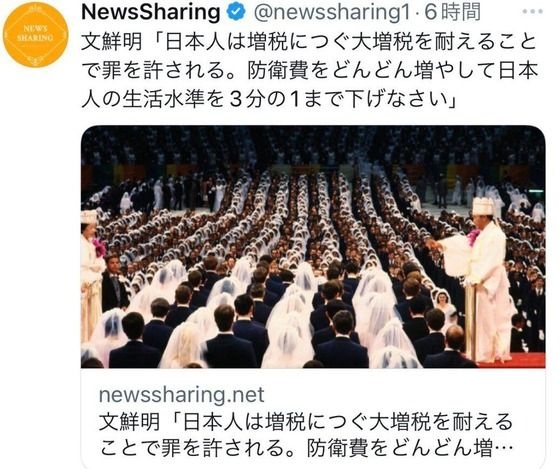Click the woman in white on photo's left
This screenshot has width=559, height=469.
pos(92,274)
